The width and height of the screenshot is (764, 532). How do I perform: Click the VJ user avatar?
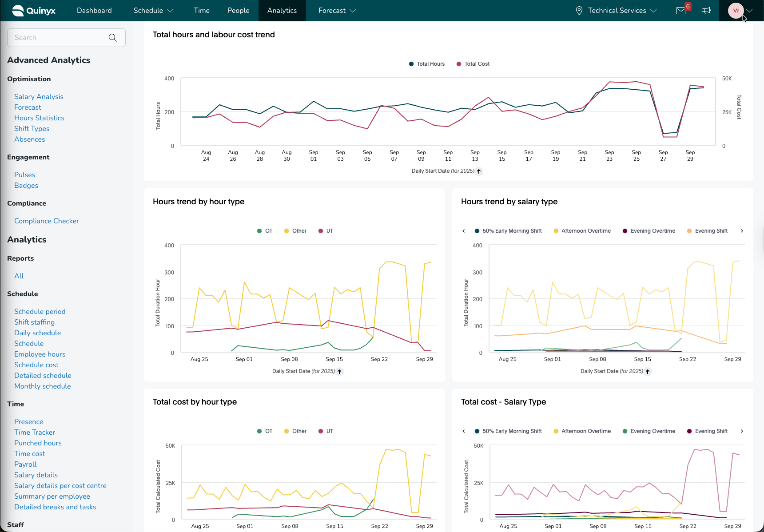(736, 11)
